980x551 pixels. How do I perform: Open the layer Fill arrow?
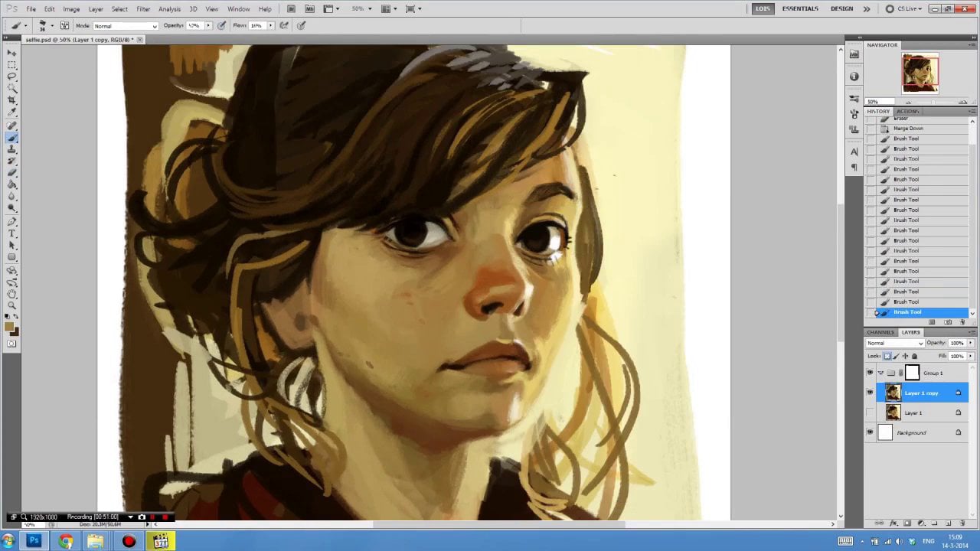coord(970,356)
